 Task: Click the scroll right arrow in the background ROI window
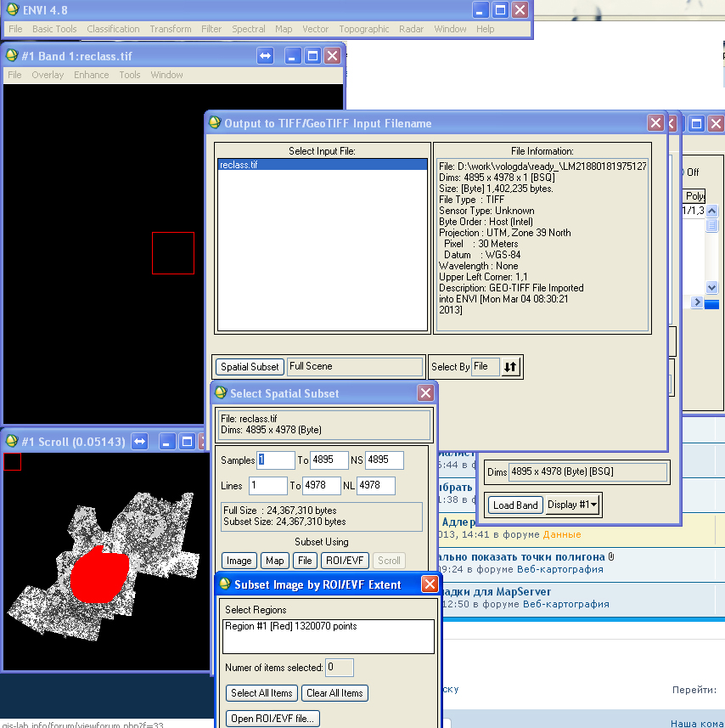696,302
